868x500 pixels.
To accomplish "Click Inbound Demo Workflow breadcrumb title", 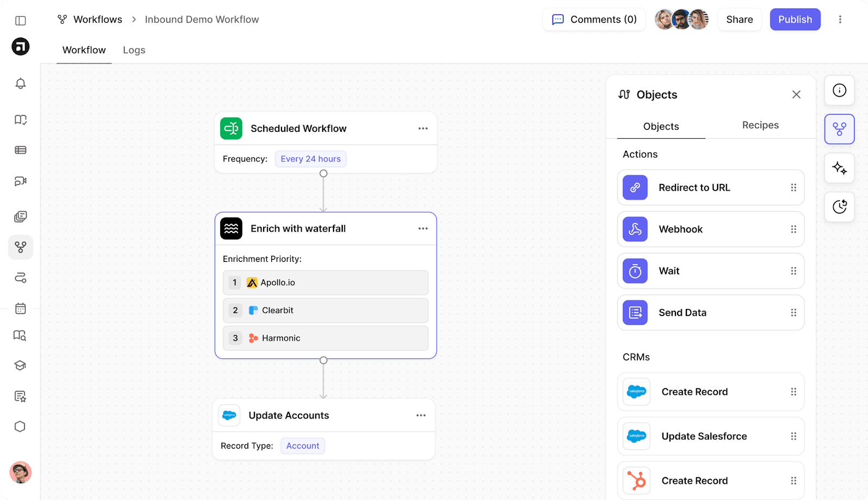I will [x=202, y=20].
